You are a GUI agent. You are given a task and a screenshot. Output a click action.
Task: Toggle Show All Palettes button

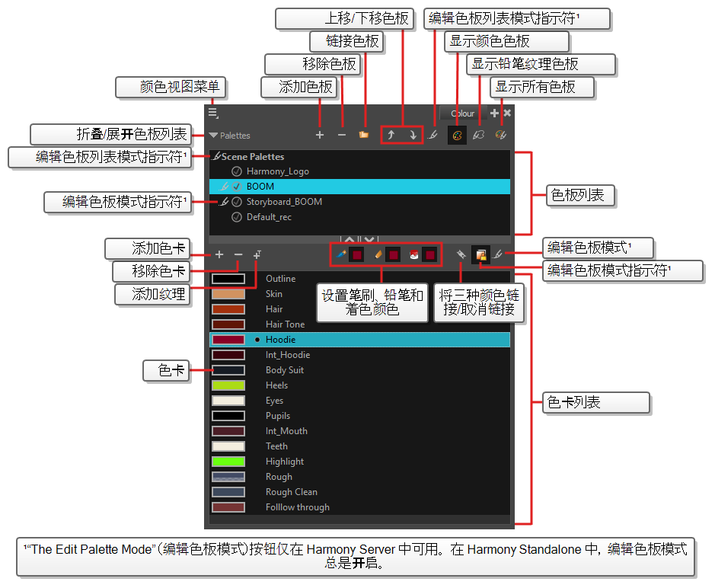[500, 135]
